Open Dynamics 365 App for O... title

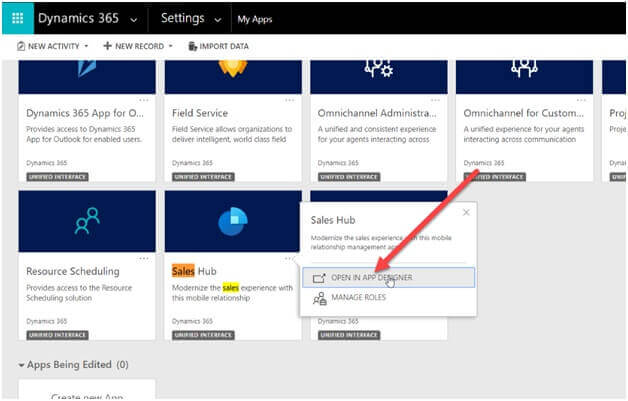click(x=85, y=113)
